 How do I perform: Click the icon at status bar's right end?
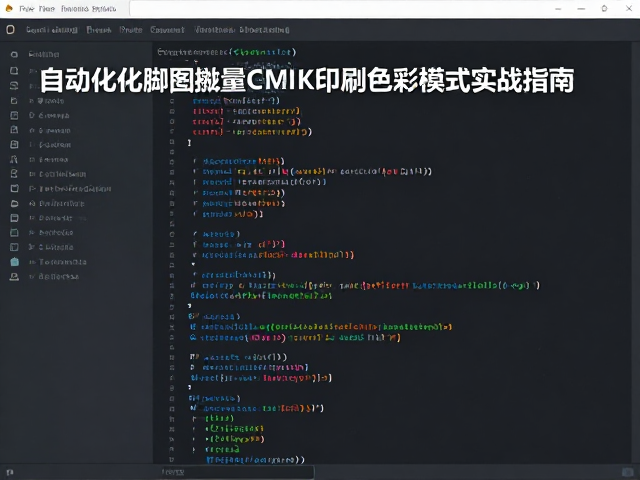(628, 472)
